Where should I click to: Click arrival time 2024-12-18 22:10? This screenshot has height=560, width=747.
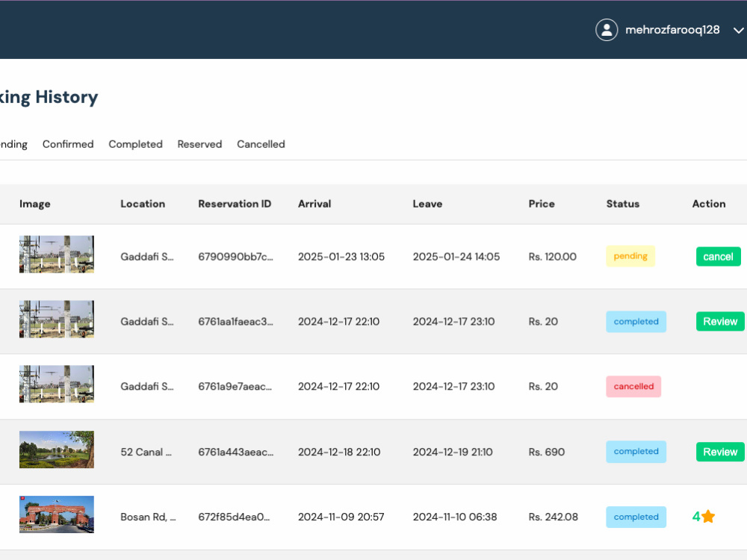pyautogui.click(x=339, y=452)
